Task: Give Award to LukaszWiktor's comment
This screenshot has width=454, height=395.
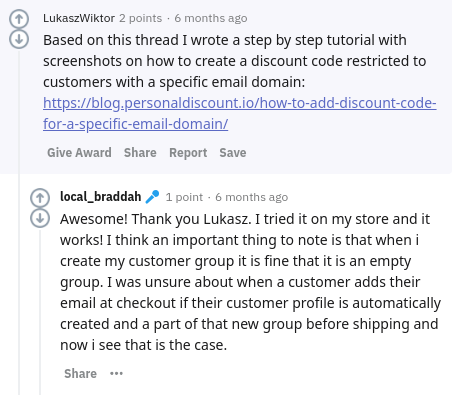Action: pyautogui.click(x=79, y=153)
